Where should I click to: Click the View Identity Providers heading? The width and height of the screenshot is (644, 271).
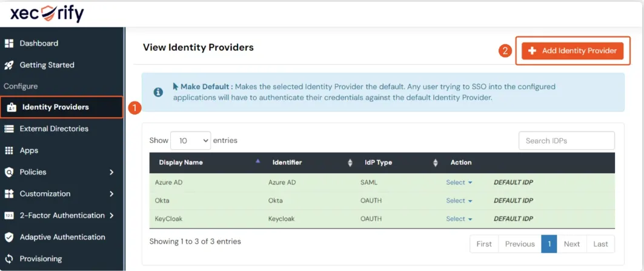click(x=198, y=47)
